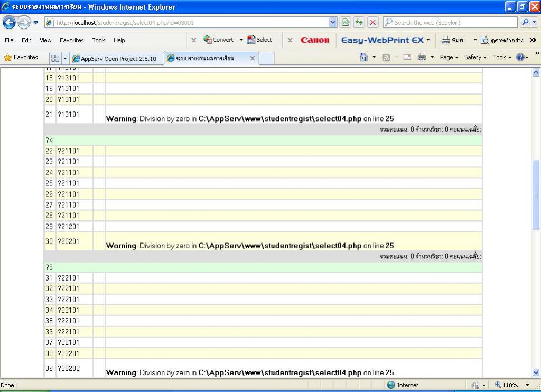Click the search magnifier button

click(525, 22)
